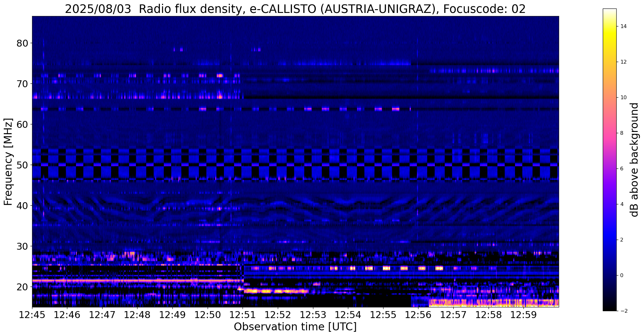Click the 12:54 time tick label
The width and height of the screenshot is (644, 336).
[x=348, y=315]
